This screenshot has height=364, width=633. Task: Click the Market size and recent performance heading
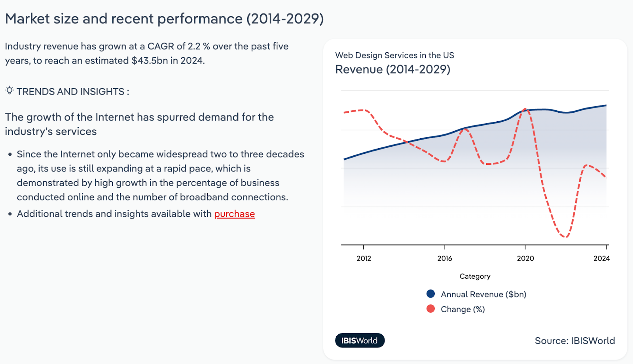pyautogui.click(x=164, y=19)
